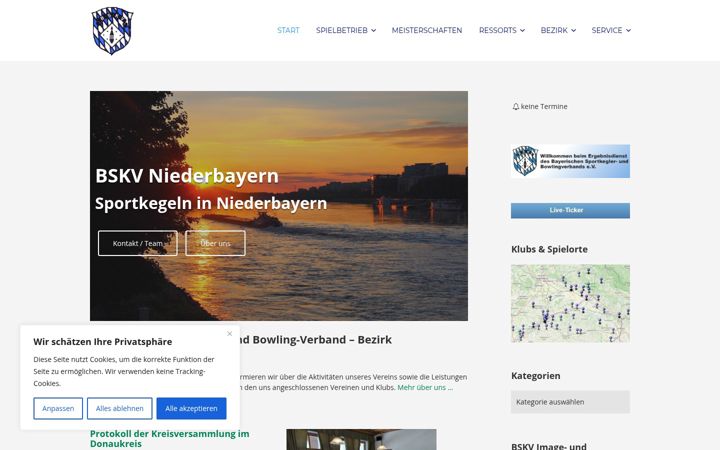Open the Live-Ticker button
This screenshot has height=450, width=720.
click(x=570, y=210)
